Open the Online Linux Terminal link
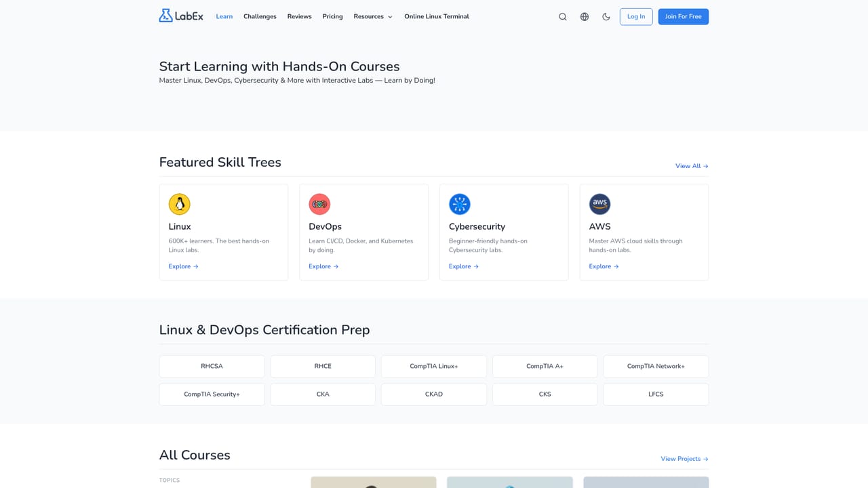 (437, 16)
